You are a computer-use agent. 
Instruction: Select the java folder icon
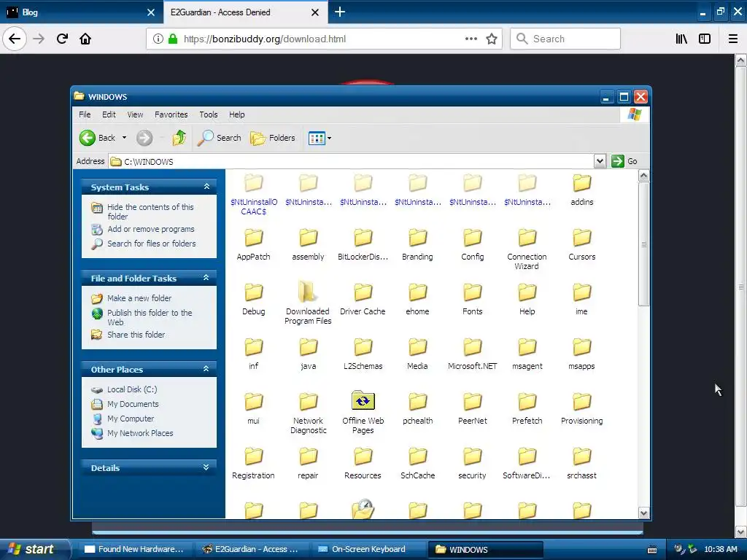tap(309, 347)
